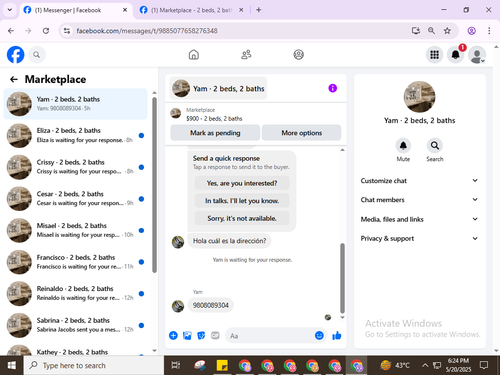The width and height of the screenshot is (500, 375).
Task: Open Cesar - 2 beds, 2 baths conversation
Action: pos(76,198)
